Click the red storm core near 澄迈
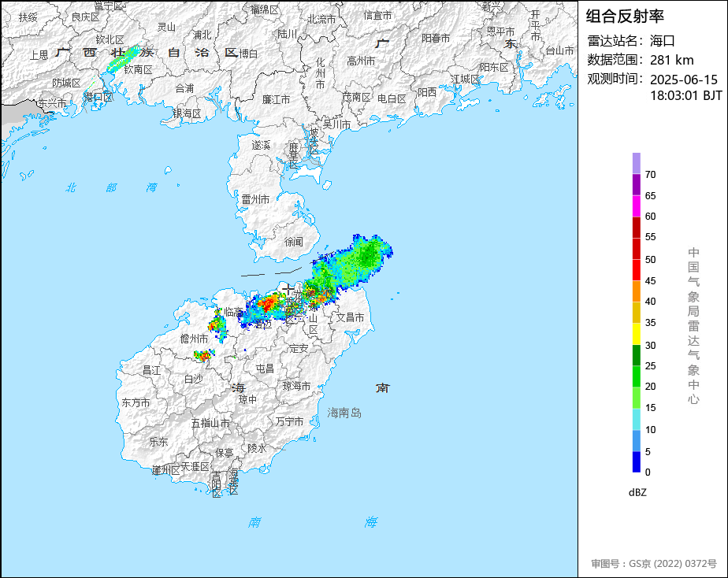The height and width of the screenshot is (578, 728). click(267, 304)
